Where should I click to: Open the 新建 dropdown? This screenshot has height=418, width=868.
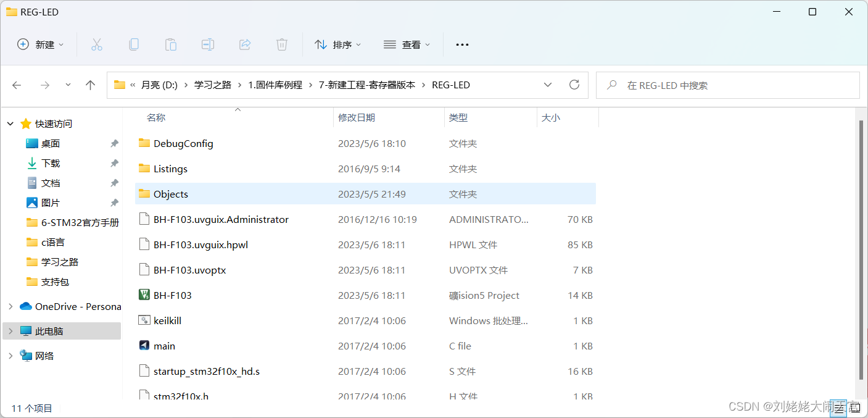click(x=41, y=44)
